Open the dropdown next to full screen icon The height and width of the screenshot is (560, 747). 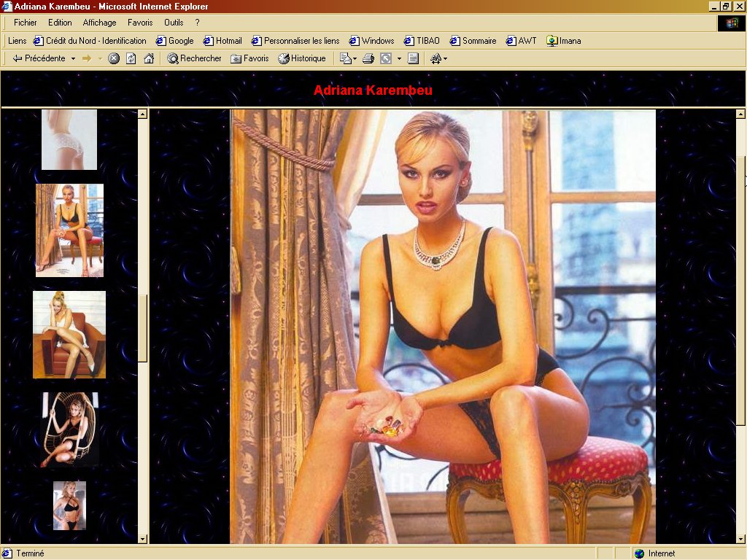[399, 58]
